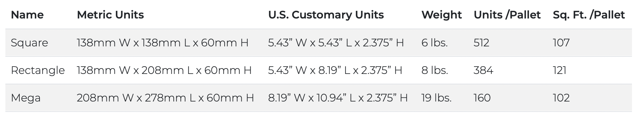Select the 5.43” W x 5.43” L cell
The height and width of the screenshot is (123, 644).
point(336,43)
